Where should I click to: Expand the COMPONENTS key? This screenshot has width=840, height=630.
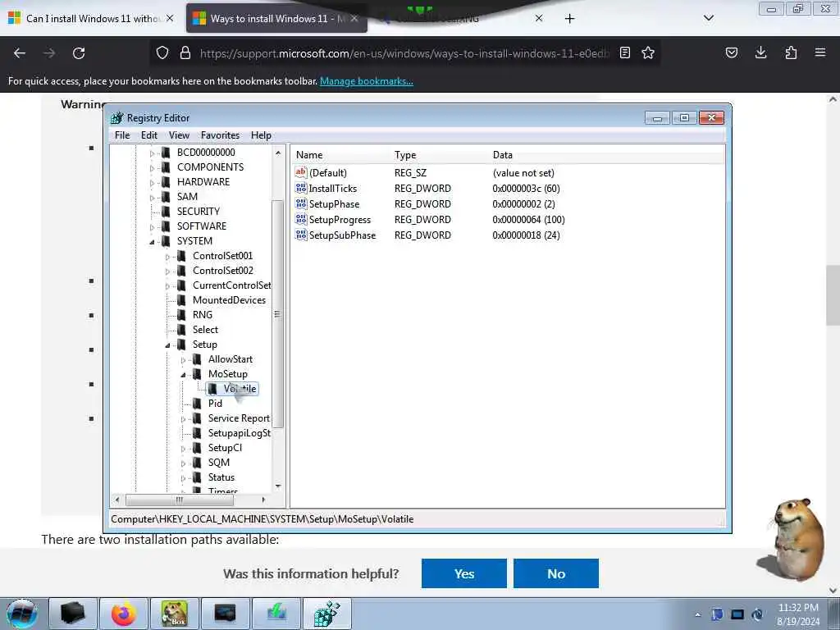(152, 167)
